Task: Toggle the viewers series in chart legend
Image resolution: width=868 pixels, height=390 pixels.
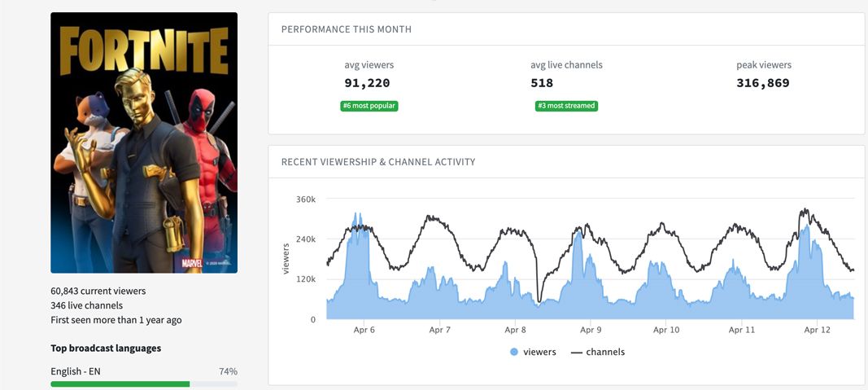Action: (533, 352)
